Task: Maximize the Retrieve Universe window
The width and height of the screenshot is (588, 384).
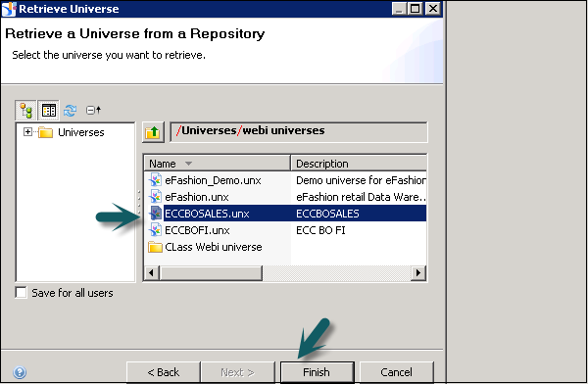Action: [x=416, y=8]
